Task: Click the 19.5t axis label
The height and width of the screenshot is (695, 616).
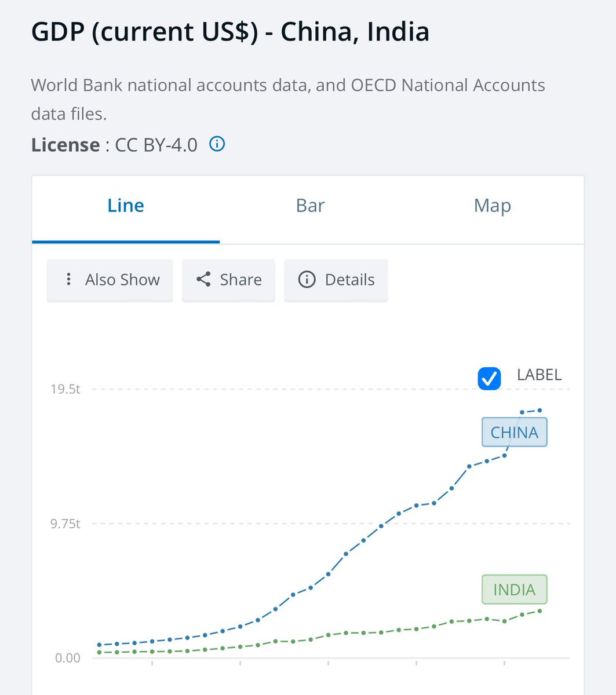Action: tap(65, 389)
